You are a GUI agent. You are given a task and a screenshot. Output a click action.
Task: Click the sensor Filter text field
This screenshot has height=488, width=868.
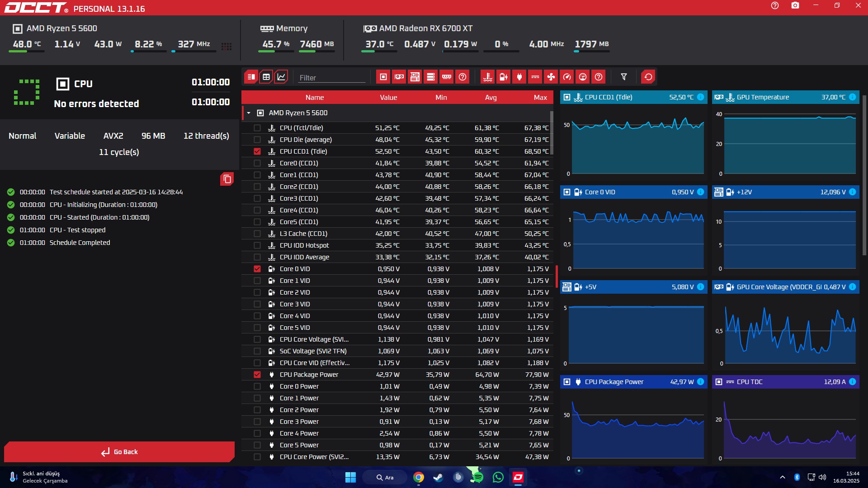(331, 78)
